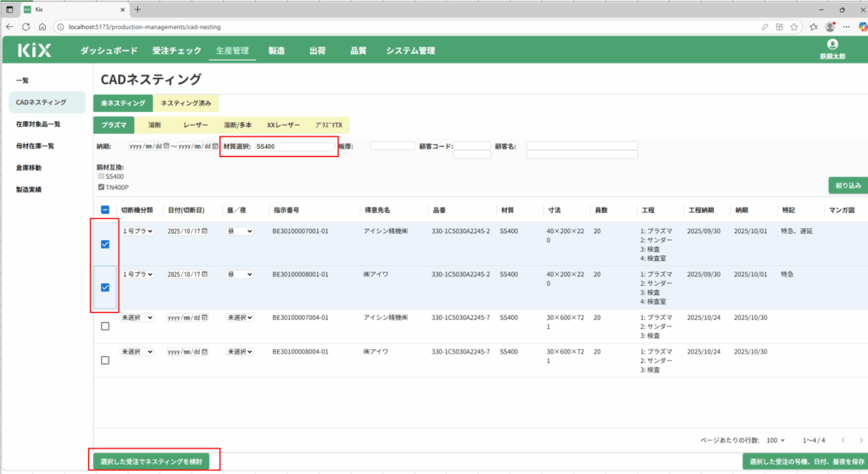Switch to the ネスティング済み tab

click(186, 103)
